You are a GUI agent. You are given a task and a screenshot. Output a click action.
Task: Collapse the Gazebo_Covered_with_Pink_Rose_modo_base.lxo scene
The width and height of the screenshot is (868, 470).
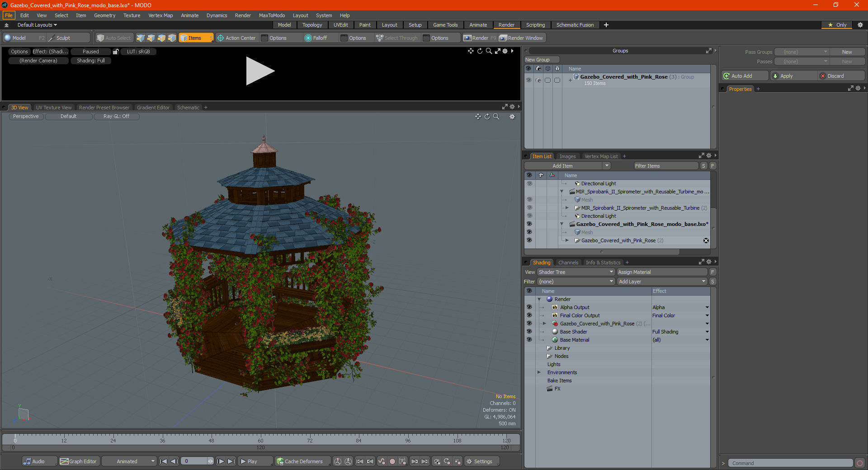(562, 224)
